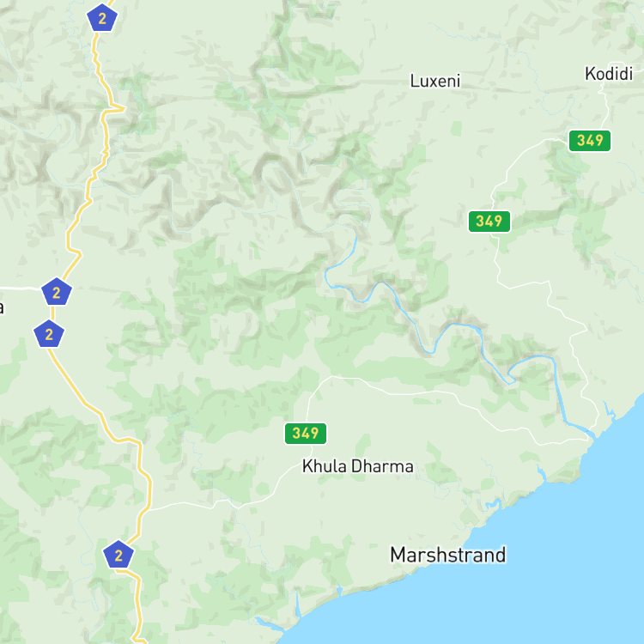Click the upper of two adjacent Route 2 shields
644x644 pixels.
pyautogui.click(x=57, y=292)
